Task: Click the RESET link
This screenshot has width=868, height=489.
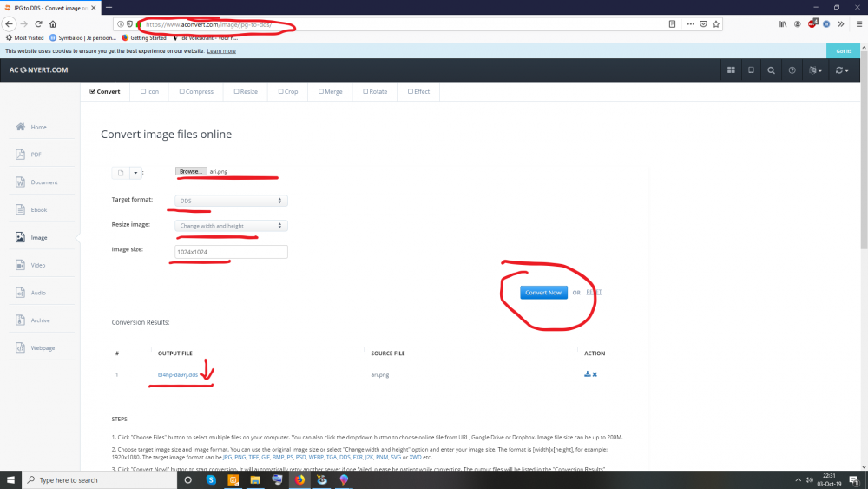Action: 594,292
